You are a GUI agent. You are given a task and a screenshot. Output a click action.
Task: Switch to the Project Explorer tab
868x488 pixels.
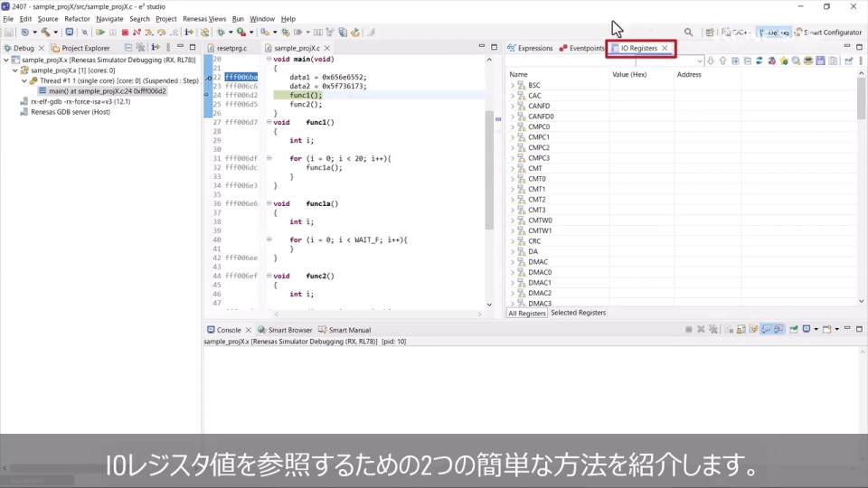coord(80,48)
